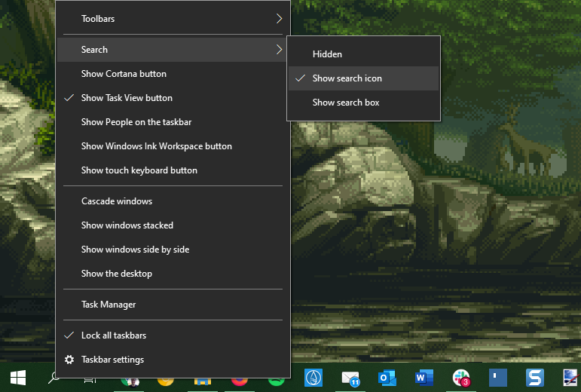Select Cascade windows from the menu
The height and width of the screenshot is (392, 581).
117,201
